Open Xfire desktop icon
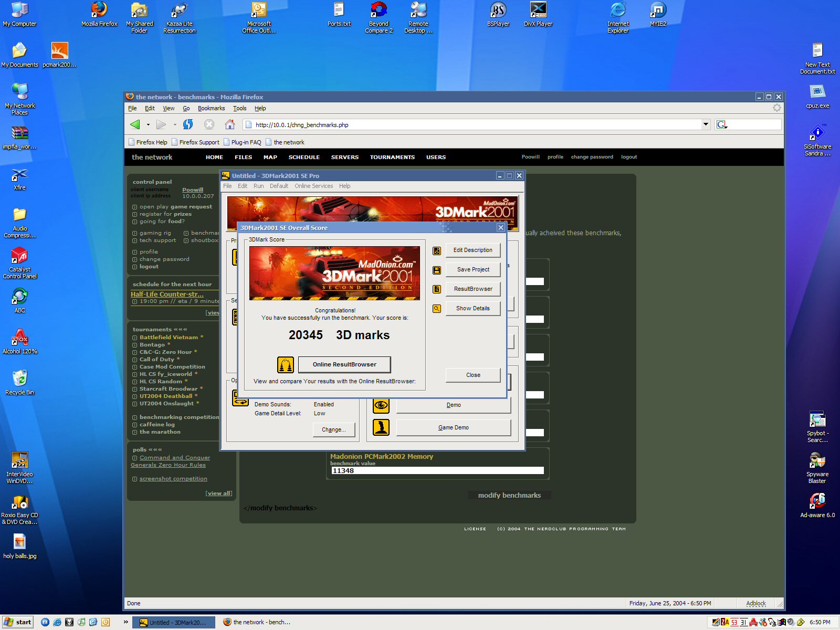The width and height of the screenshot is (840, 630). coord(19,178)
